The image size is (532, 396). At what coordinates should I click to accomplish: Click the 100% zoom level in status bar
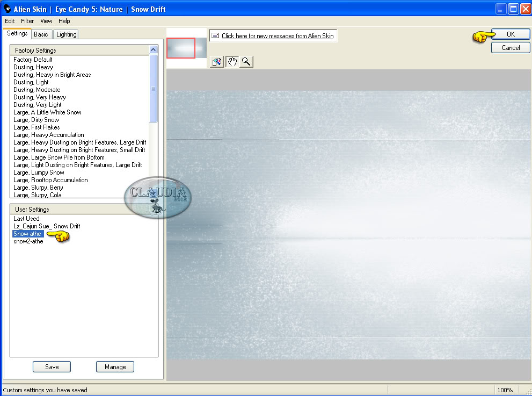click(505, 390)
